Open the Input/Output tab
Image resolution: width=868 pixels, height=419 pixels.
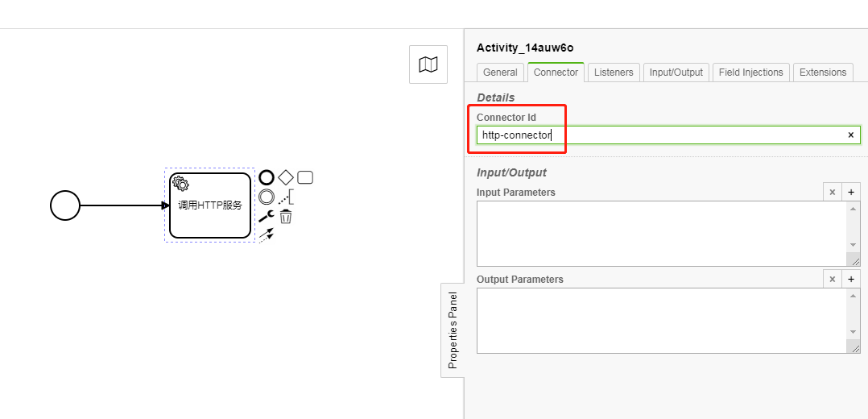[x=676, y=72]
